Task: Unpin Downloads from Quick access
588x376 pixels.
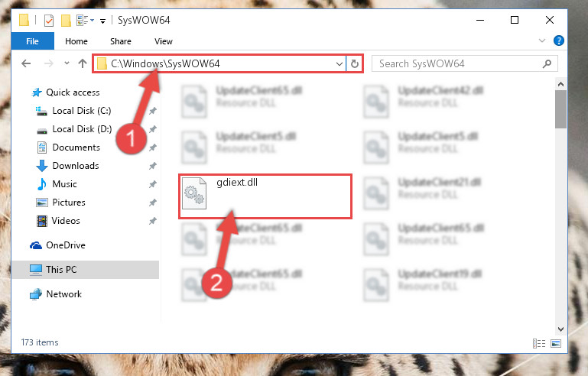Action: [x=153, y=166]
